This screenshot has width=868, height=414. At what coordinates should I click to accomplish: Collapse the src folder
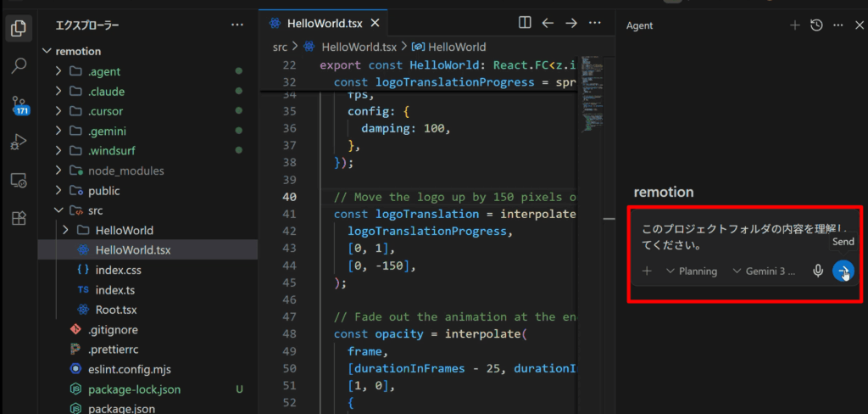pyautogui.click(x=58, y=210)
